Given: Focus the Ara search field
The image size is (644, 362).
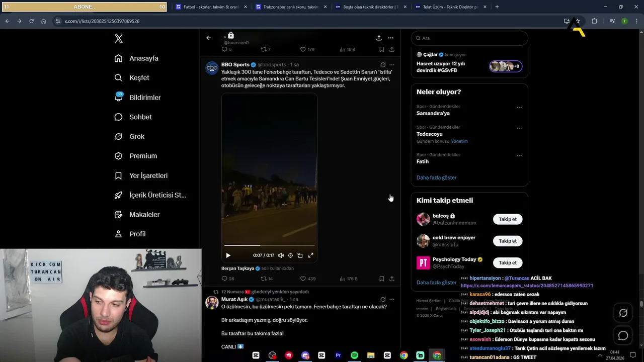Looking at the screenshot, I should [x=469, y=38].
